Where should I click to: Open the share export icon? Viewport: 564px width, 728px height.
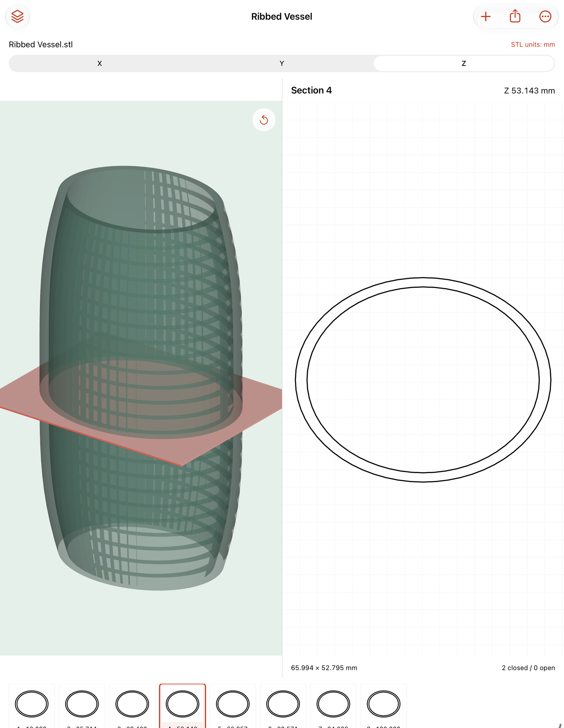(515, 16)
